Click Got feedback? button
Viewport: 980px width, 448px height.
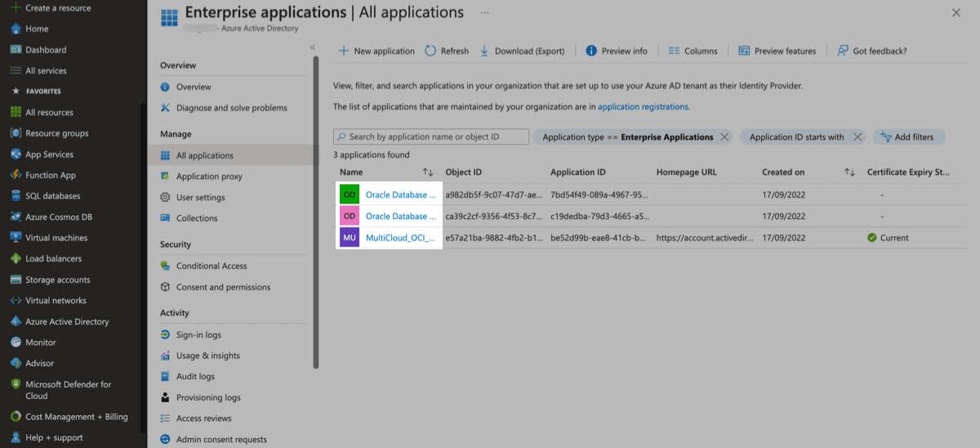[871, 51]
